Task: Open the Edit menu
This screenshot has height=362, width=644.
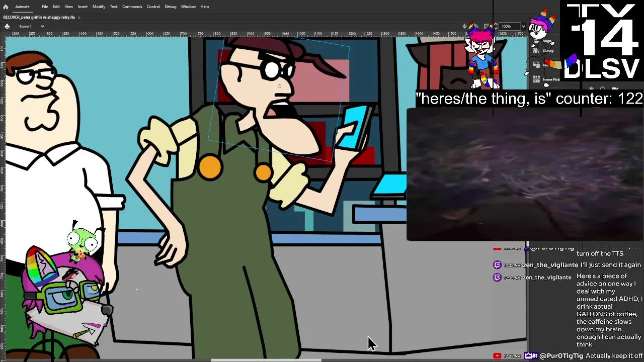Action: (56, 7)
